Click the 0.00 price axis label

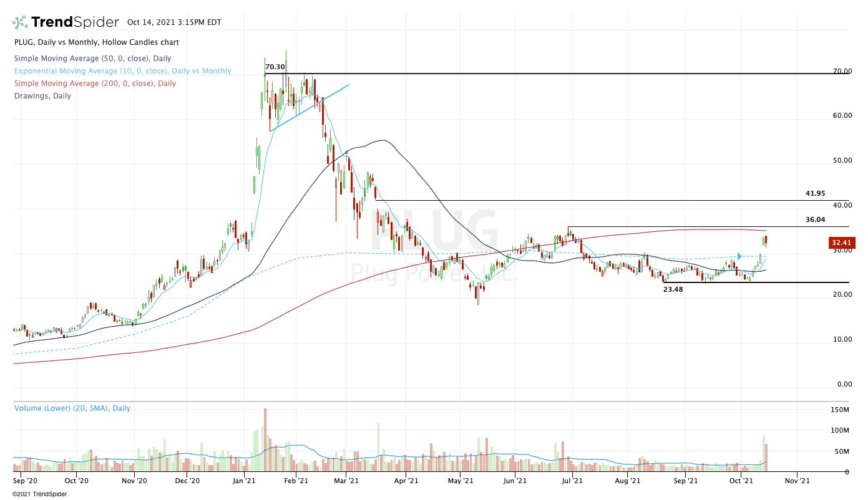click(844, 385)
